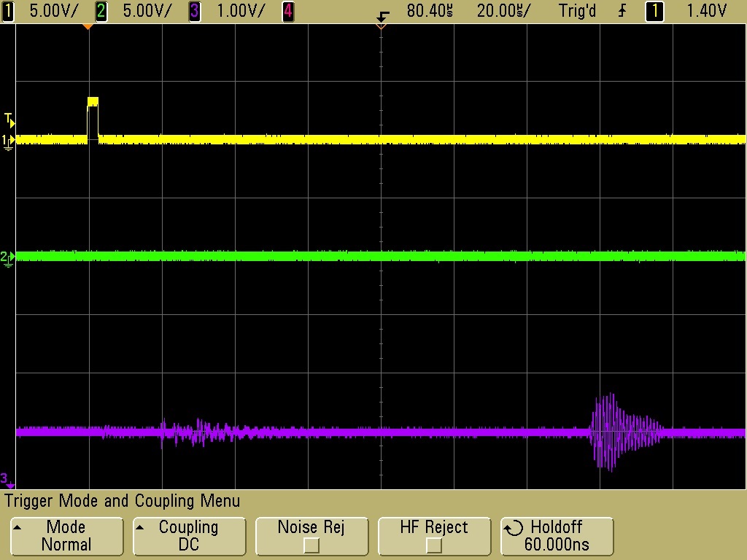
Task: Toggle the HF Reject checkbox
Action: click(x=434, y=545)
